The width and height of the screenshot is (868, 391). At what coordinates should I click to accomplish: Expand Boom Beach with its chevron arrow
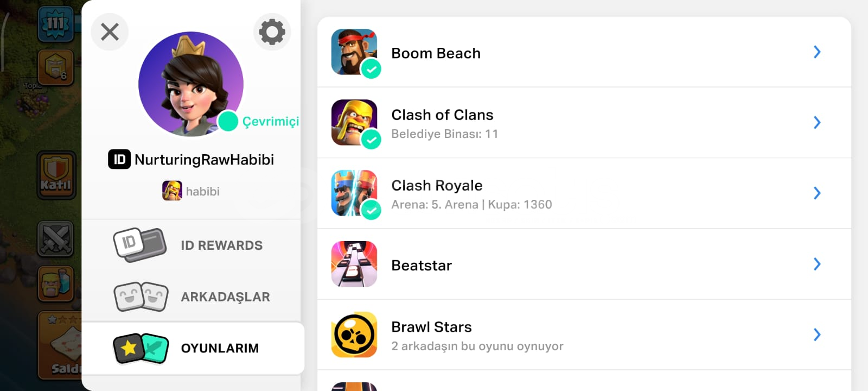pyautogui.click(x=817, y=52)
